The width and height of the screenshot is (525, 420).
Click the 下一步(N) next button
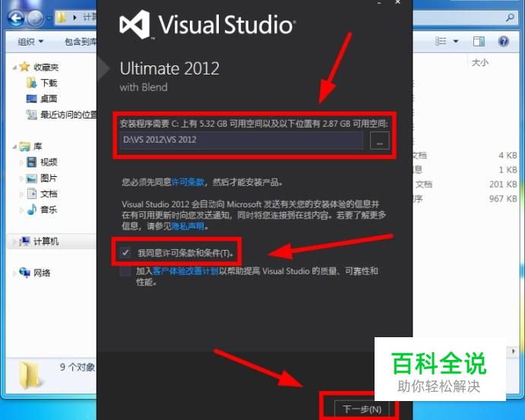point(362,409)
